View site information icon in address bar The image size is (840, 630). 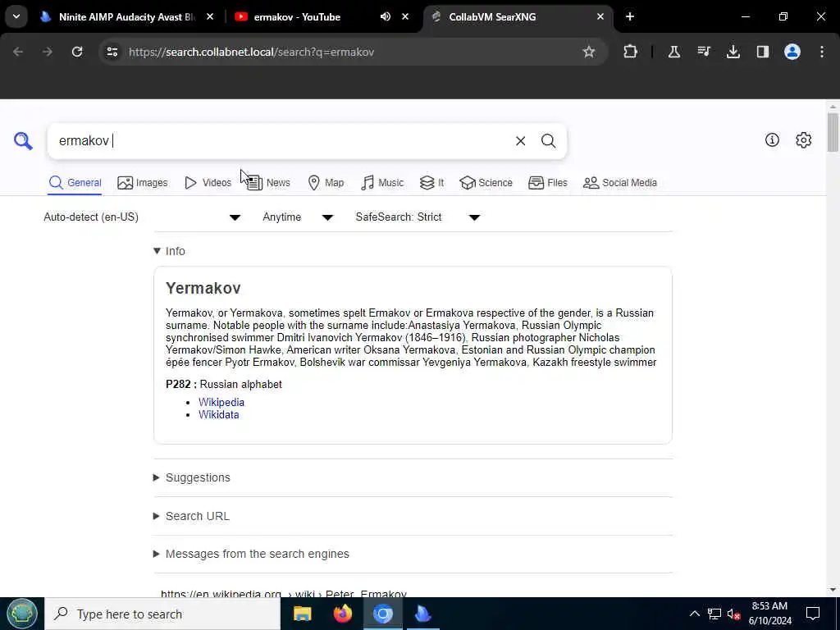click(x=112, y=52)
